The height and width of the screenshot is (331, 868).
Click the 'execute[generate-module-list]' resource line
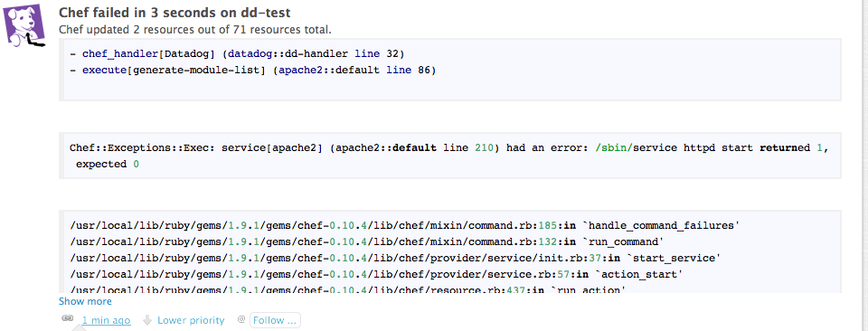point(253,71)
